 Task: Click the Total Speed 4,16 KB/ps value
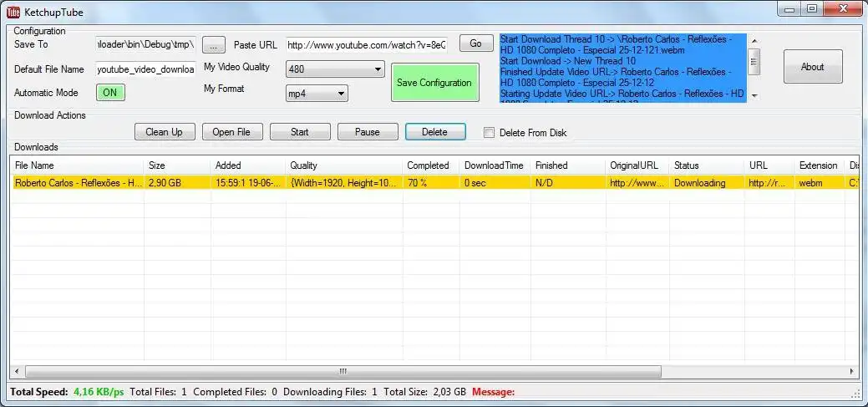tap(99, 391)
